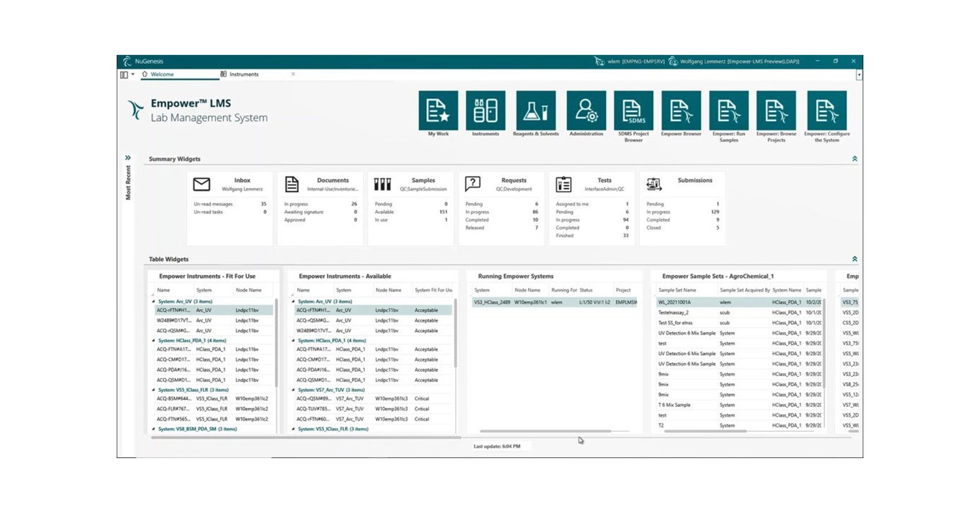Click the wlem Empower user icon
Screen dimensions: 980x513
(599, 61)
